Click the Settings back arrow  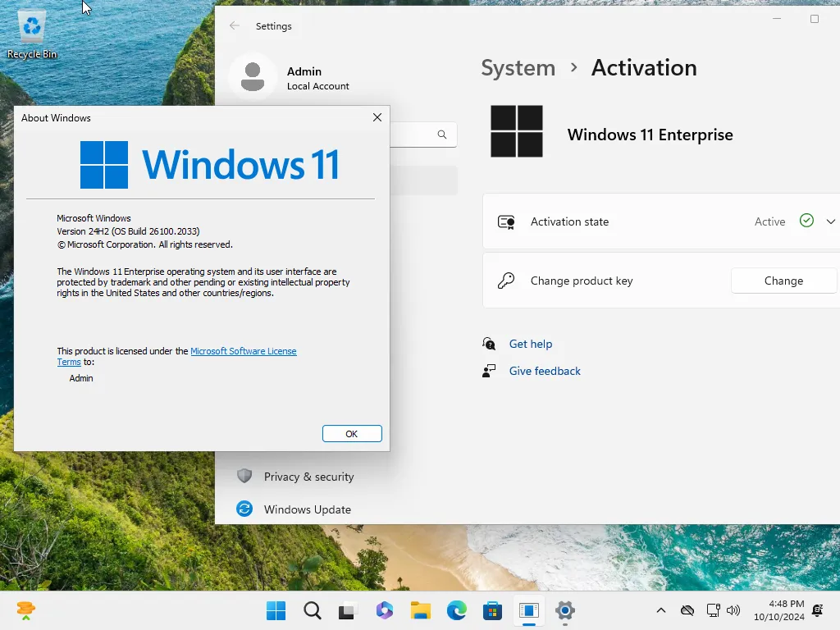point(234,25)
